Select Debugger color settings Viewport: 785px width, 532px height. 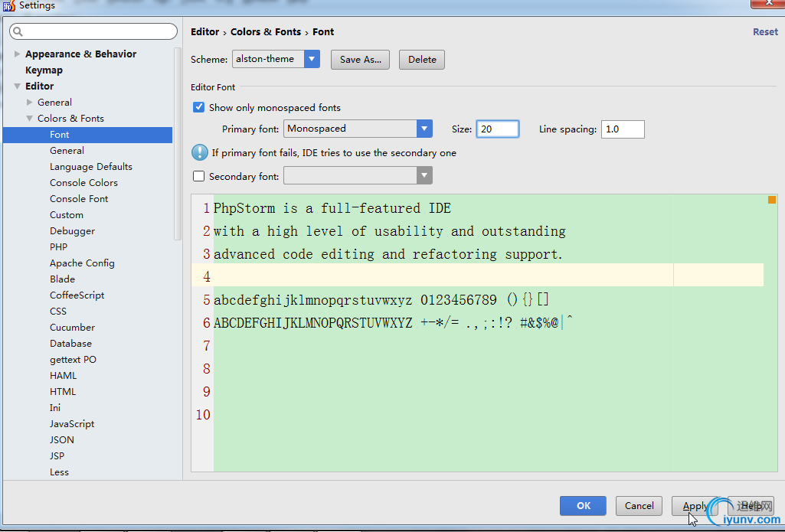[x=72, y=230]
